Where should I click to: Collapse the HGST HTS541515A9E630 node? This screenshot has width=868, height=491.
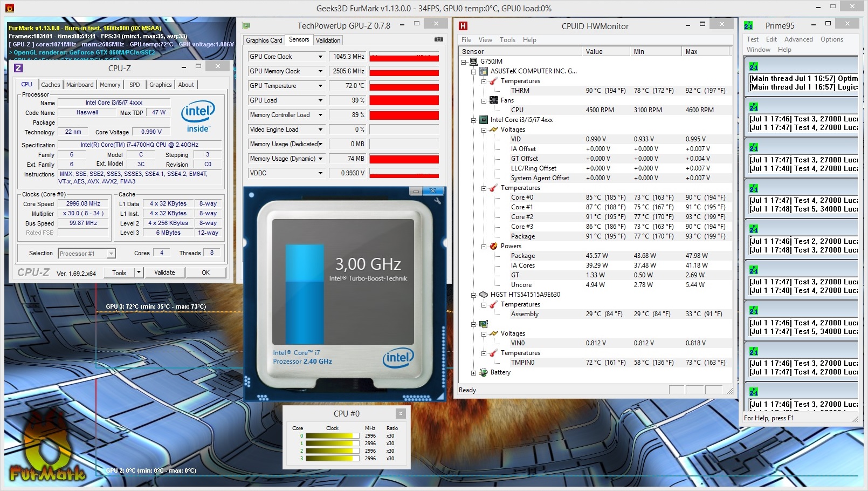[474, 295]
